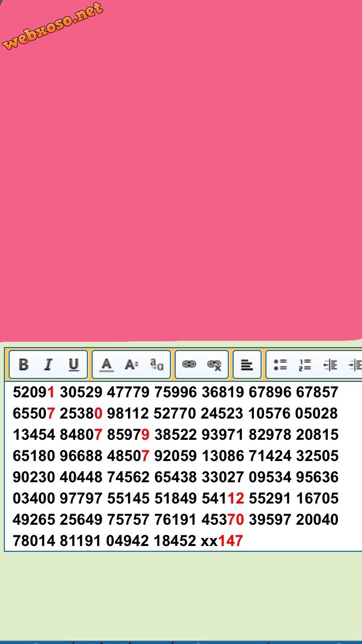This screenshot has height=644, width=362.
Task: Toggle italic formatting with the I button
Action: [48, 364]
